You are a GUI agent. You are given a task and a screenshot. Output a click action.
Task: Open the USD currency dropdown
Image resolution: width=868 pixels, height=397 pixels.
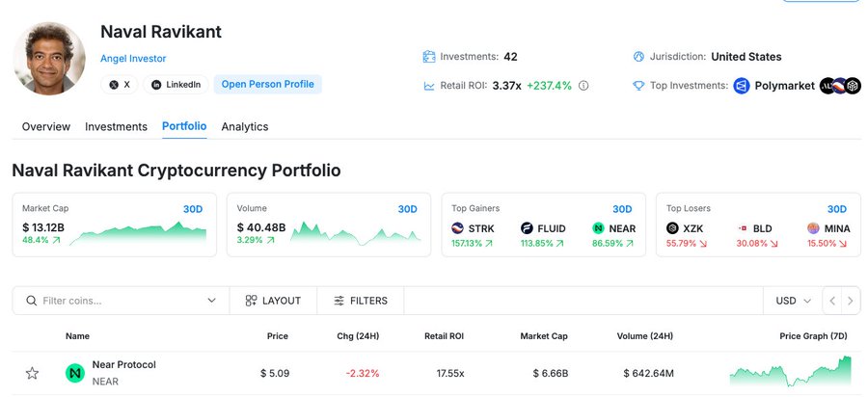[x=793, y=301]
